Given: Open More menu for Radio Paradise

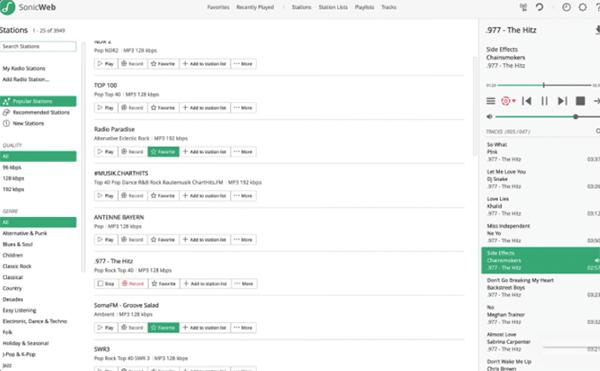Looking at the screenshot, I should [243, 152].
